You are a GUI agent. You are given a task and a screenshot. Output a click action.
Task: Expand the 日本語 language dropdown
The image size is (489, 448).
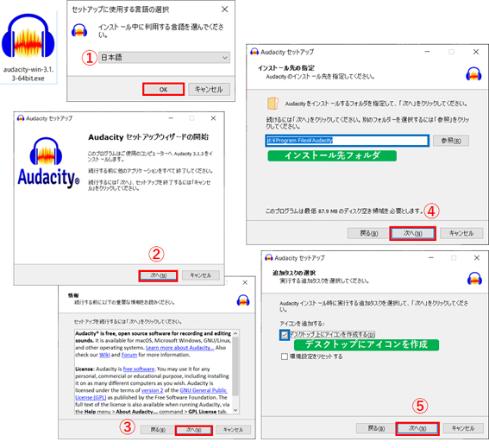coord(164,58)
